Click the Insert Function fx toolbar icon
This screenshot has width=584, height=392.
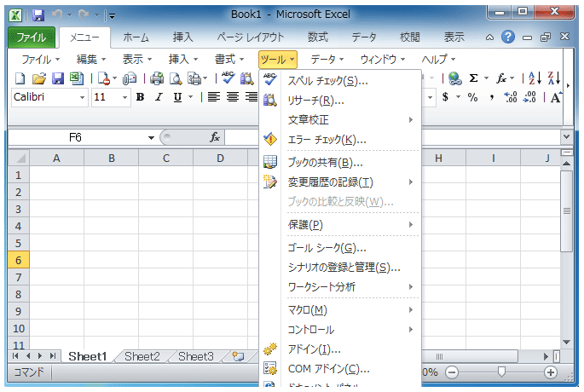501,78
